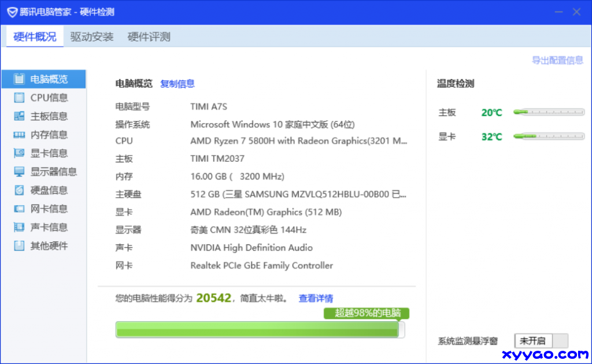The height and width of the screenshot is (364, 592).
Task: Open the 硬盘信息 disk icon
Action: point(19,190)
